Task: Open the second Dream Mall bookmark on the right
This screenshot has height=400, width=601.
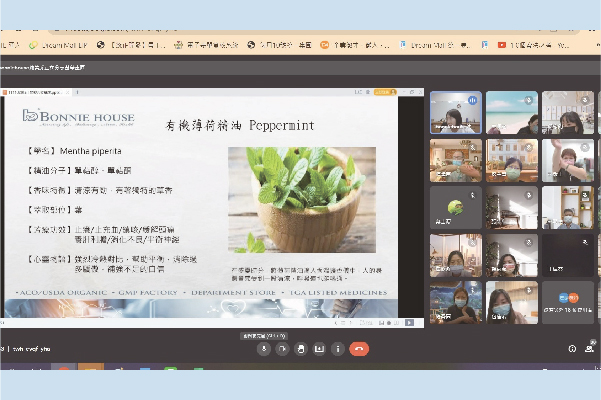Action: click(434, 45)
